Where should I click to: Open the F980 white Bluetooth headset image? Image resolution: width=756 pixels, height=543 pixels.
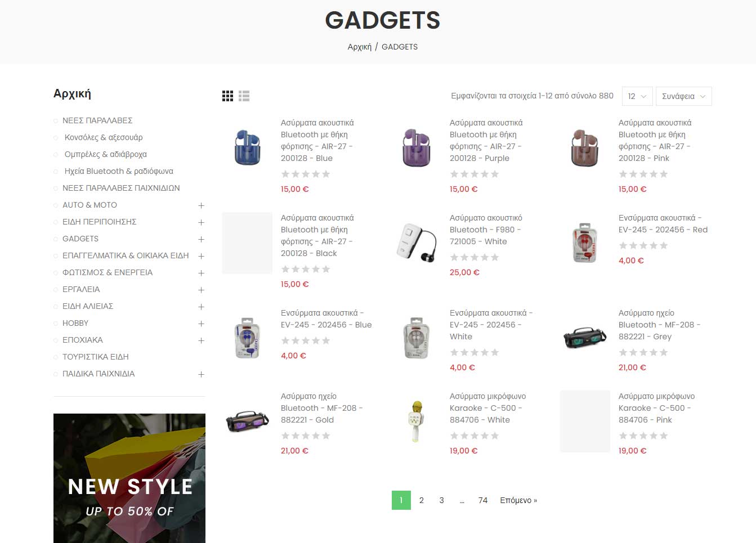(x=416, y=243)
